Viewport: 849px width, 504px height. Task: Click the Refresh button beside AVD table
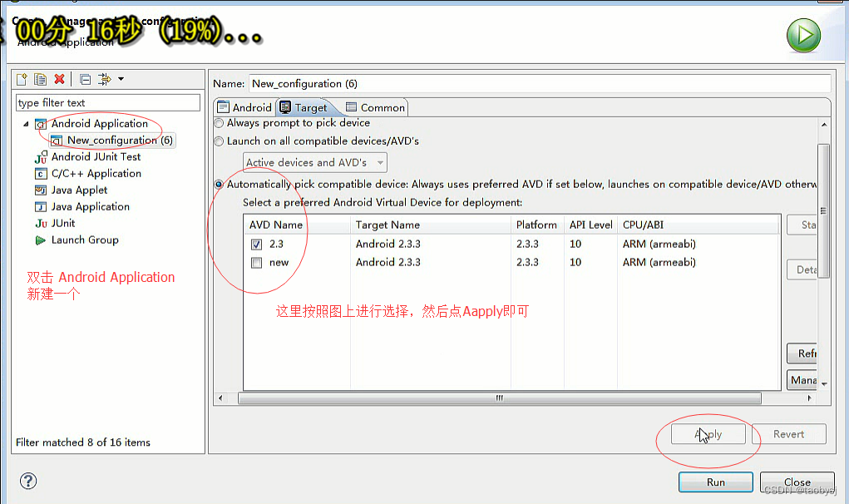[802, 353]
